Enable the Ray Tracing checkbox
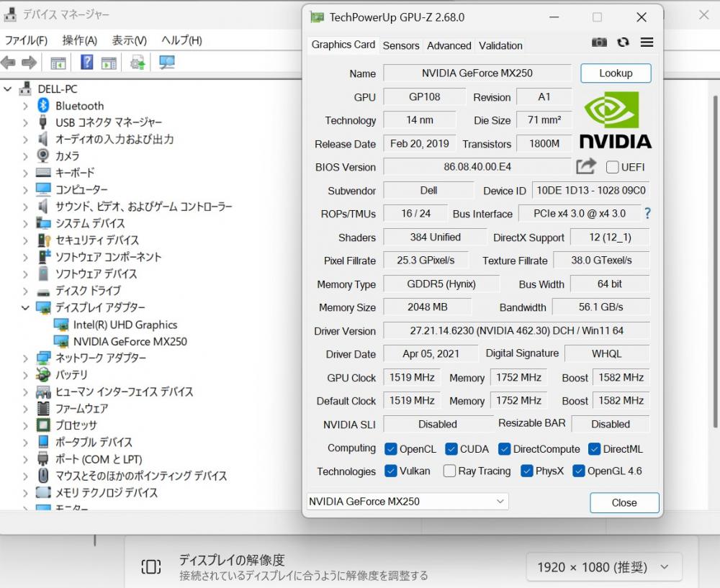The height and width of the screenshot is (588, 720). [x=449, y=471]
